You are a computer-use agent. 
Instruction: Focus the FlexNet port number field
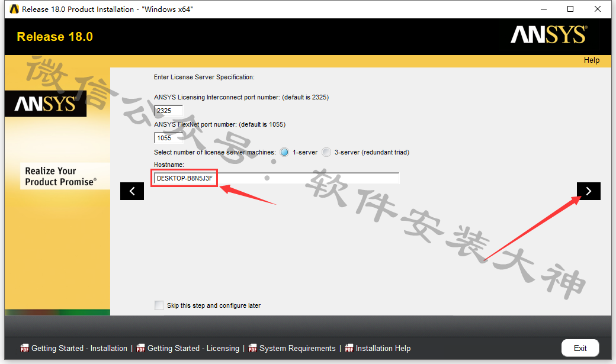point(169,138)
